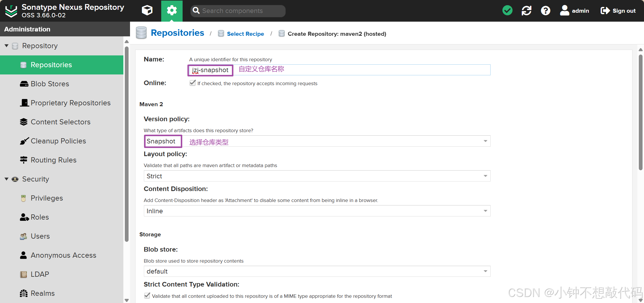Click the Repositories sidebar database icon

point(23,65)
